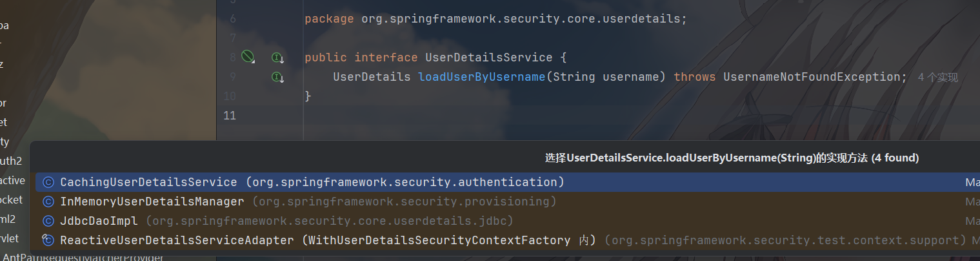The image size is (980, 261).
Task: Click the loadUserByUsername method name in the editor
Action: click(x=482, y=77)
